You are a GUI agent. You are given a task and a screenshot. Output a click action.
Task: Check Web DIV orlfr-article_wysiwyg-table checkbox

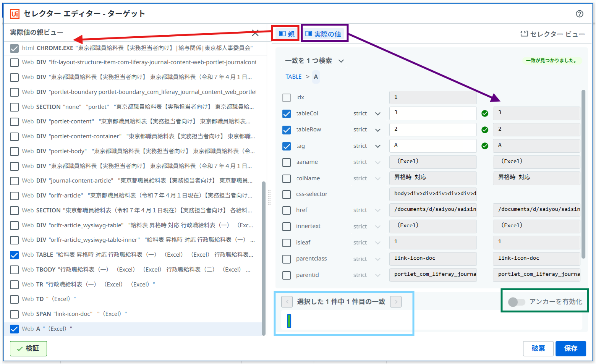(15, 226)
